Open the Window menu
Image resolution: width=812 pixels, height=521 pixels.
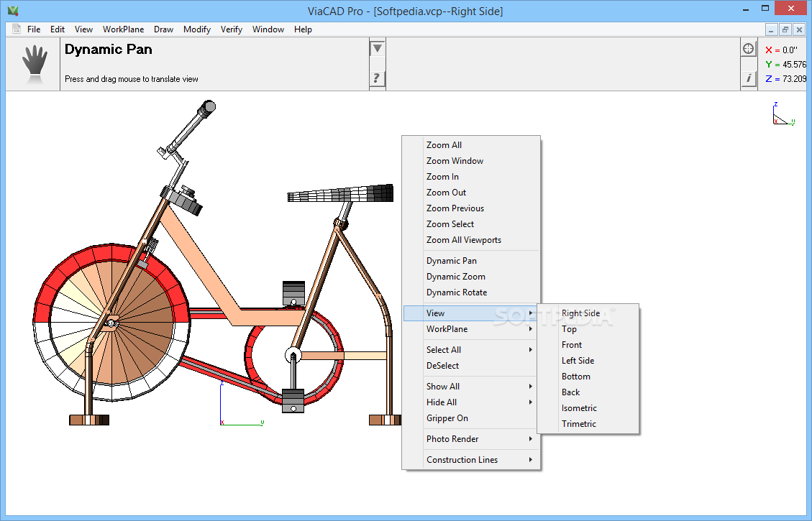pyautogui.click(x=268, y=29)
